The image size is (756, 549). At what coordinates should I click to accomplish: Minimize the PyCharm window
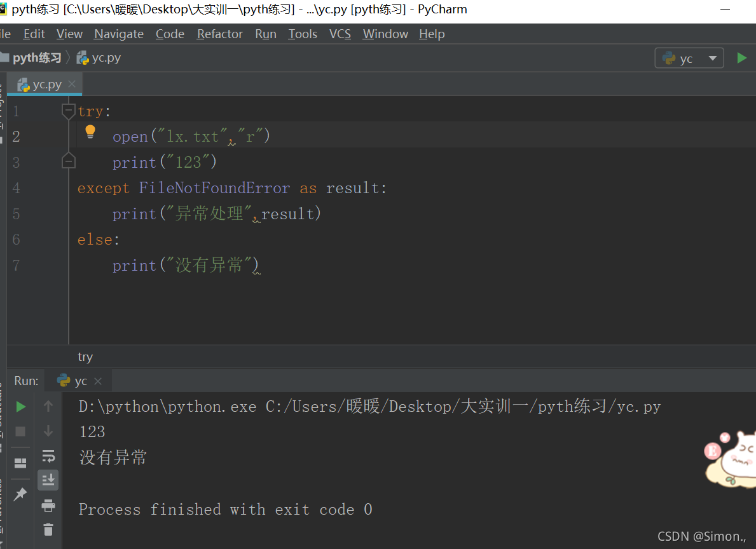pyautogui.click(x=725, y=9)
